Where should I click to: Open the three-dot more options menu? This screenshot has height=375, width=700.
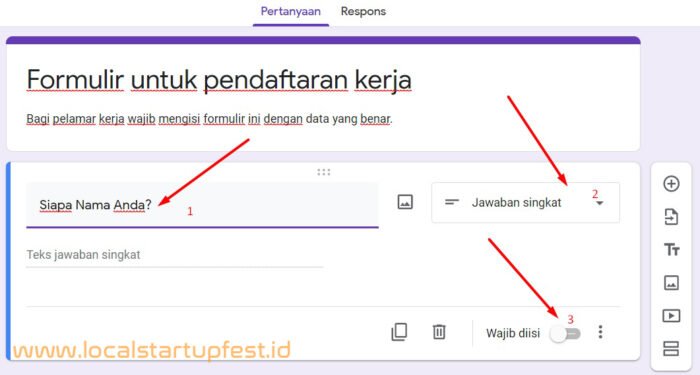600,332
